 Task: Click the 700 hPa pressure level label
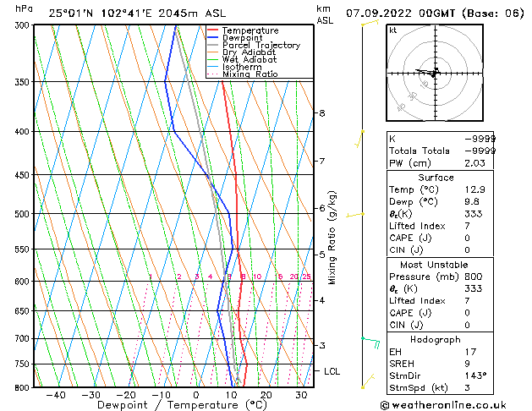pyautogui.click(x=24, y=339)
